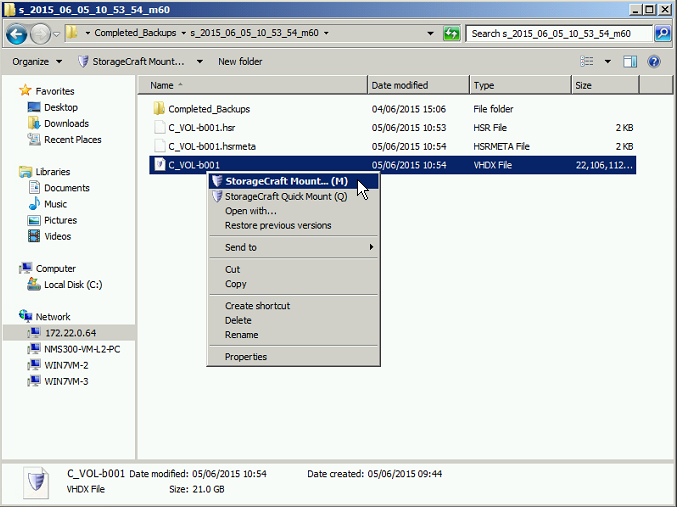Click the C_VOL-b001 VHDX file icon

[x=160, y=165]
